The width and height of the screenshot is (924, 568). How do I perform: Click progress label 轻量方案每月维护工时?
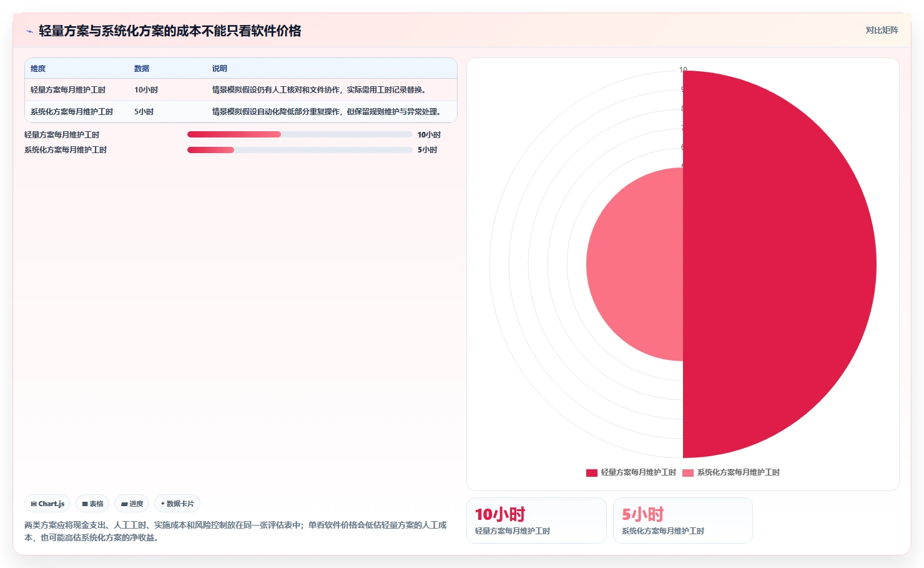pyautogui.click(x=62, y=135)
